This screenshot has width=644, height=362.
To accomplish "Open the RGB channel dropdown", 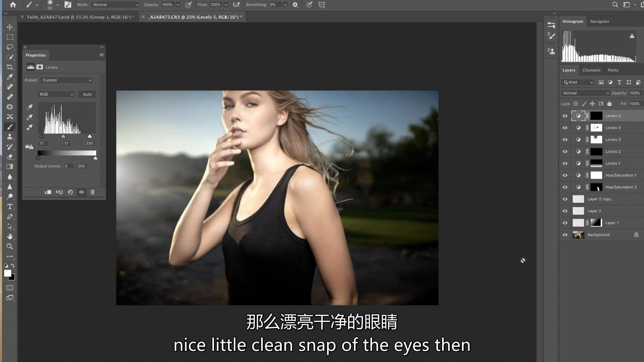I will (56, 94).
